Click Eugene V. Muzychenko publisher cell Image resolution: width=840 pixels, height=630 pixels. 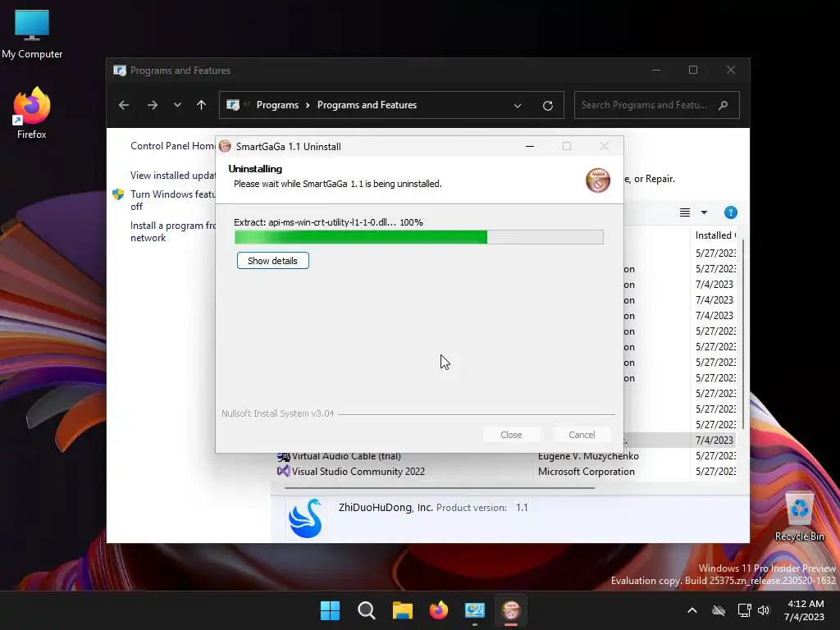(x=588, y=456)
